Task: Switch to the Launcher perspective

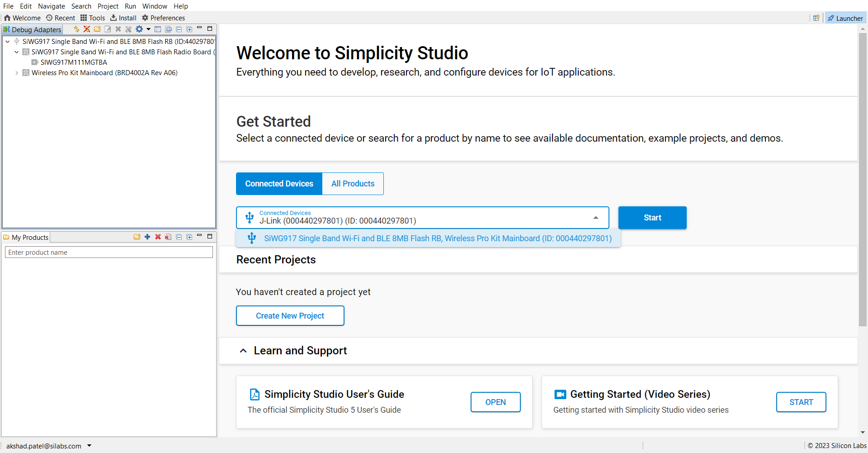Action: coord(845,18)
